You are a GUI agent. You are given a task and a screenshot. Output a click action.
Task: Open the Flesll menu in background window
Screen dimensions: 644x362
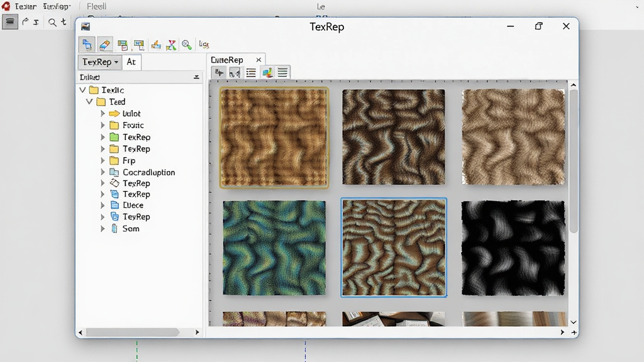pyautogui.click(x=96, y=6)
